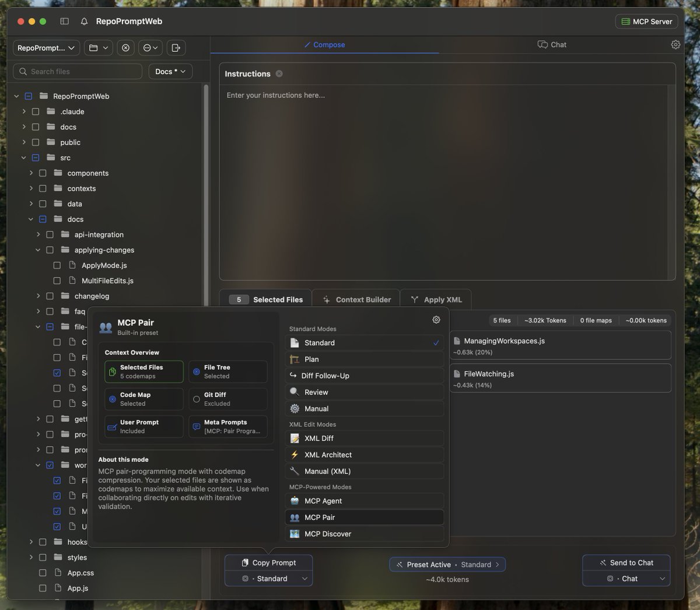Image resolution: width=700 pixels, height=610 pixels.
Task: Open the MCP Server button
Action: click(x=646, y=22)
